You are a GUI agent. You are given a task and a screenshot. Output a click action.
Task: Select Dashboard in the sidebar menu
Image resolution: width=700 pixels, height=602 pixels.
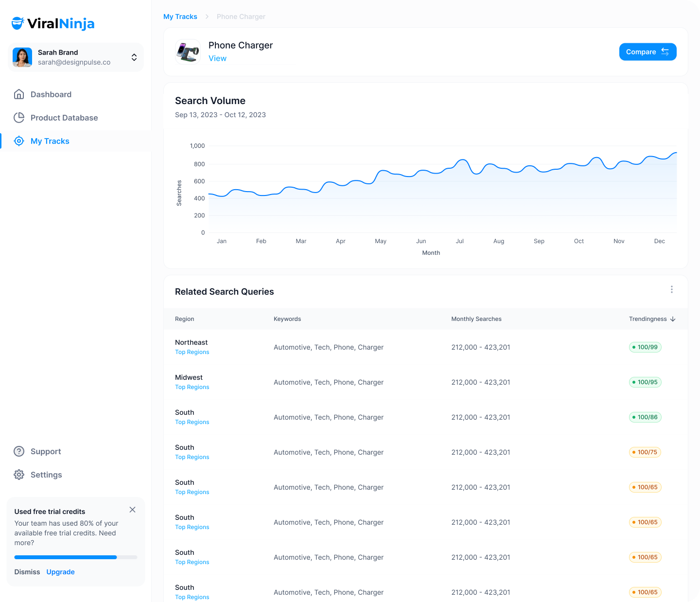click(x=51, y=94)
